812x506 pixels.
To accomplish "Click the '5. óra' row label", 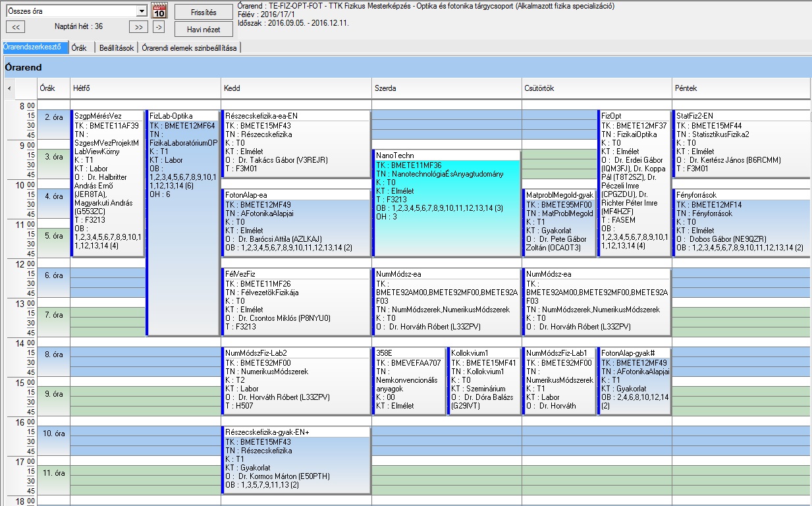I will (53, 243).
